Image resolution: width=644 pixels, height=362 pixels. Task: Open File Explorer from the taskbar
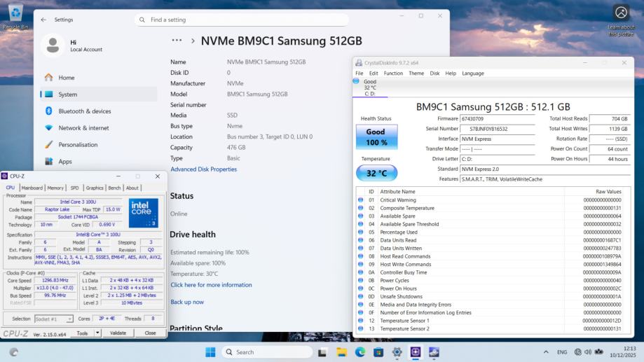tap(342, 351)
